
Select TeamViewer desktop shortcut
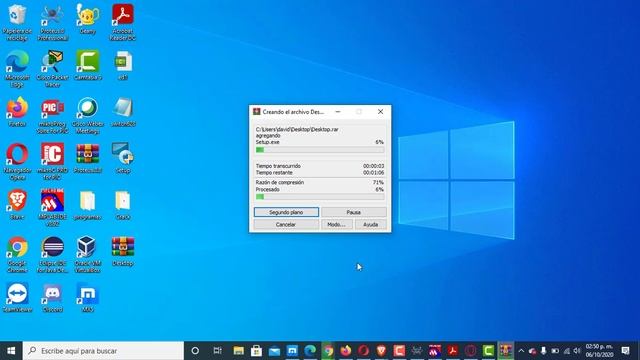[17, 298]
